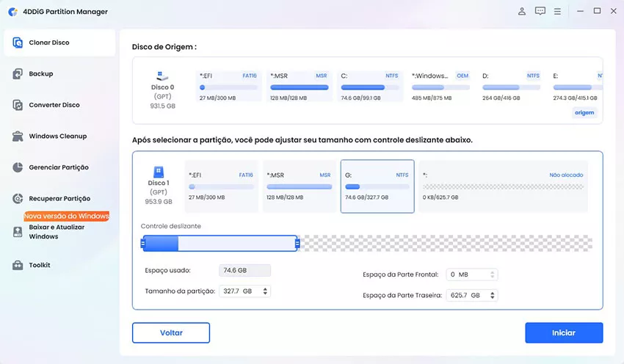Select Gerenciar Partição in sidebar
Screen dimensions: 624x364
pos(59,167)
